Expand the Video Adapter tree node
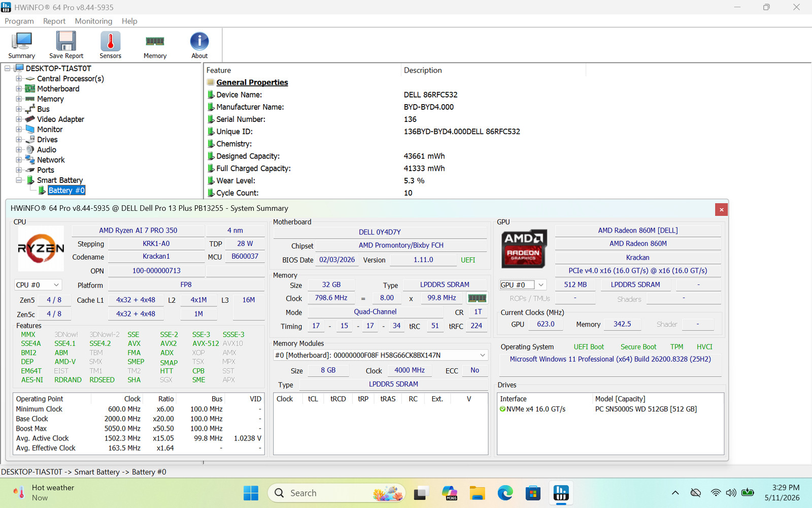 point(19,119)
